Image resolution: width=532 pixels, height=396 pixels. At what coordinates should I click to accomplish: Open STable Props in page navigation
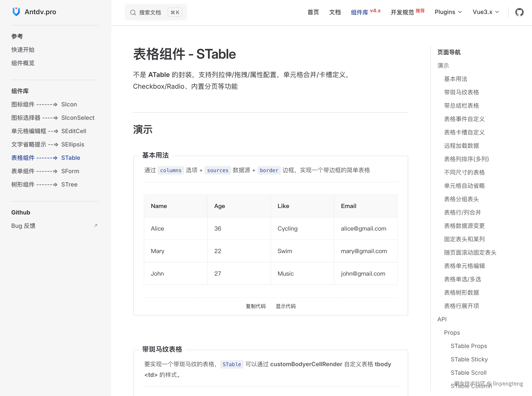click(x=469, y=346)
